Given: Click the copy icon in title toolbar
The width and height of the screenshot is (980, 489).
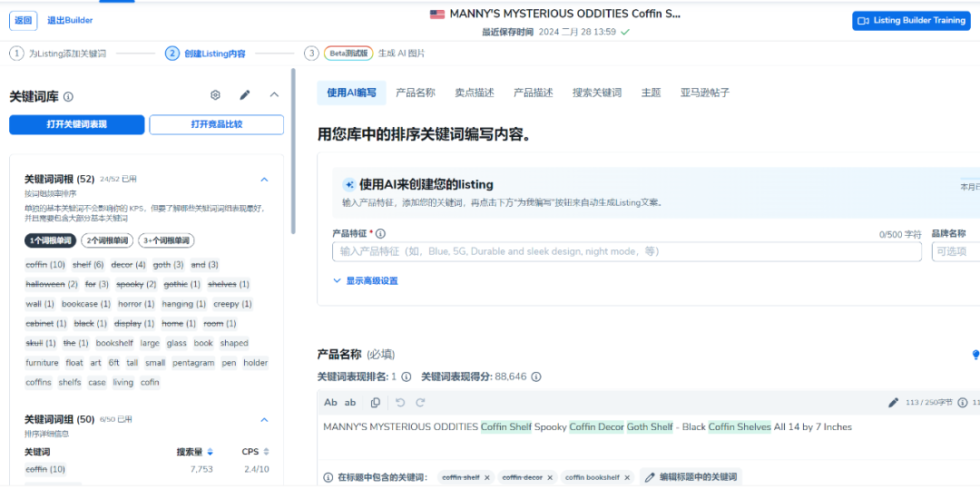Looking at the screenshot, I should pyautogui.click(x=375, y=403).
